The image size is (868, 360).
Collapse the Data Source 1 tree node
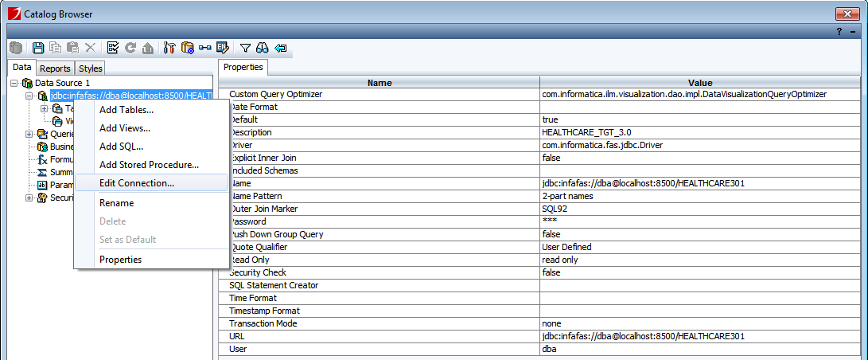tap(14, 83)
